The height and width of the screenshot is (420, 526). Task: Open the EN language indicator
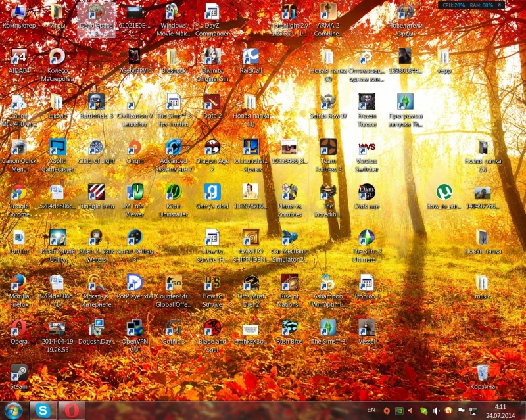371,410
